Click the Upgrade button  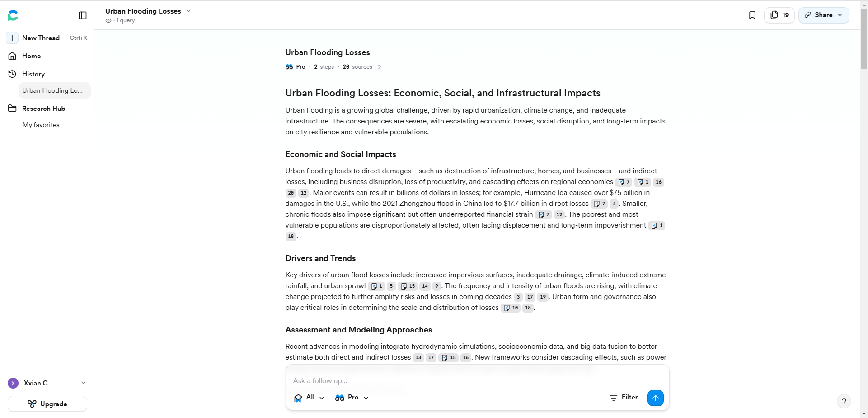(47, 404)
